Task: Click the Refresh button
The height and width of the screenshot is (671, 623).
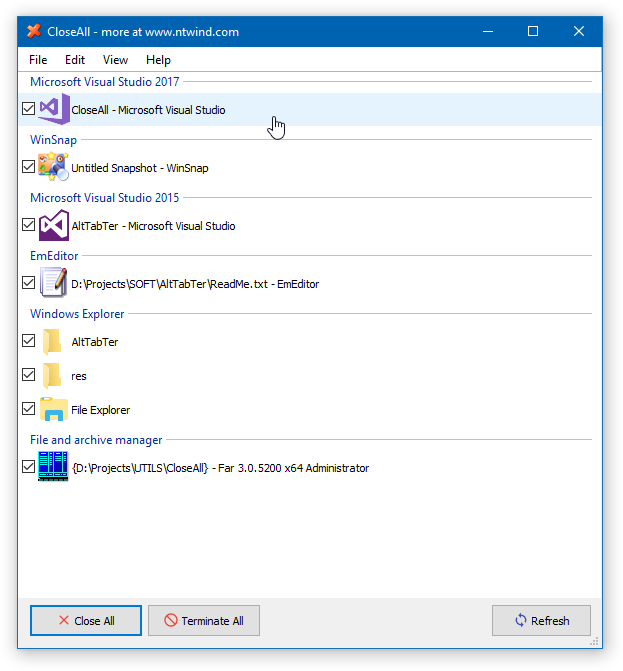Action: [541, 621]
